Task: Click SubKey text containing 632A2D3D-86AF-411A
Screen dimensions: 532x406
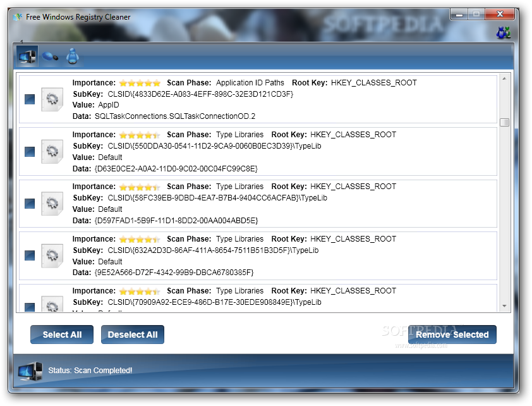Action: (213, 250)
